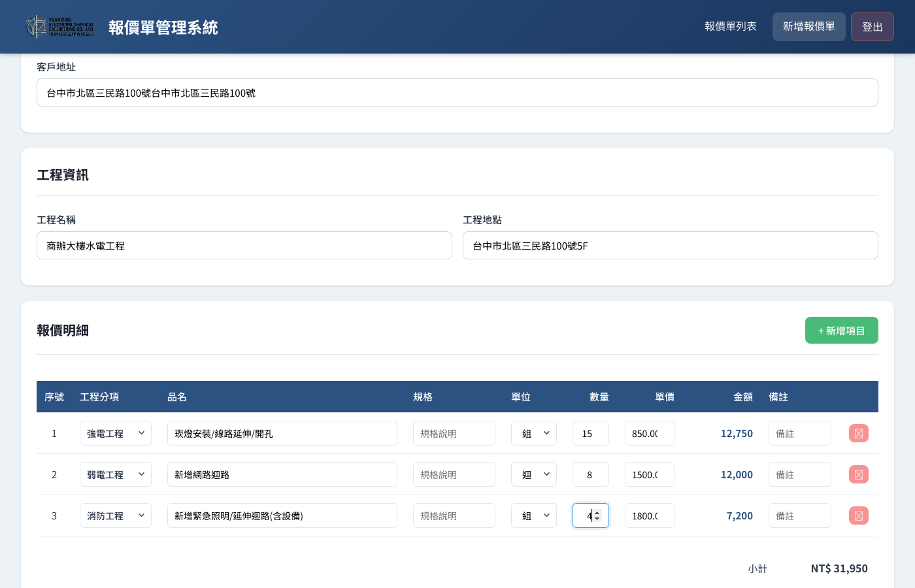Open unit dropdown on row 3
The height and width of the screenshot is (588, 915).
(534, 515)
